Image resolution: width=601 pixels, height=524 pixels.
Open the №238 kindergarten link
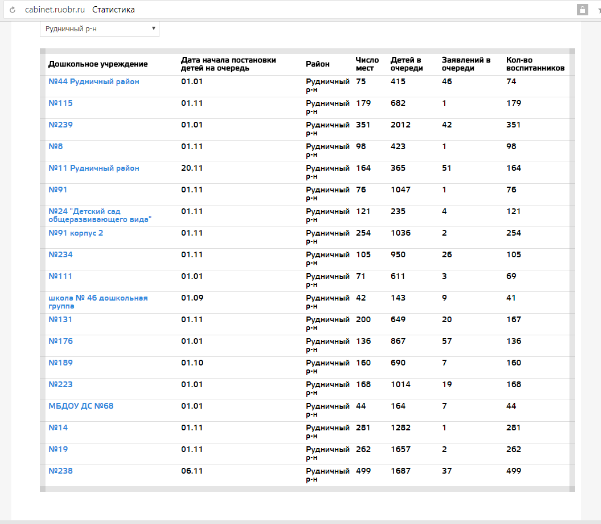pos(60,471)
